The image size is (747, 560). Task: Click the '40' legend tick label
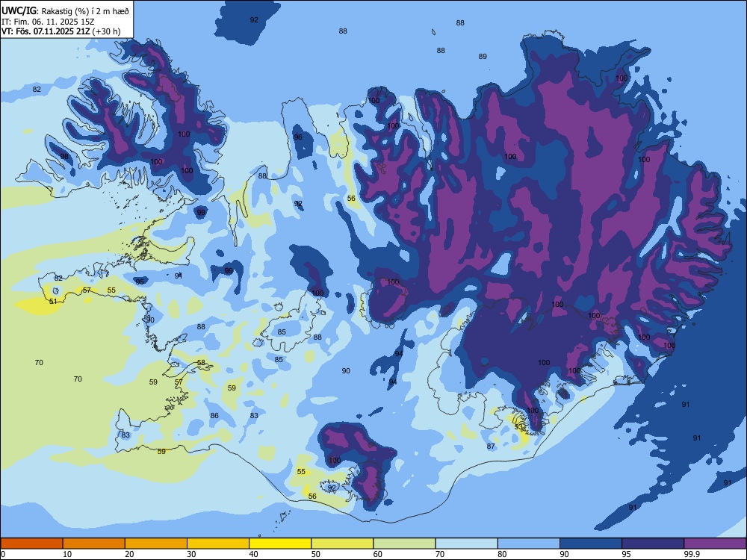tap(253, 554)
